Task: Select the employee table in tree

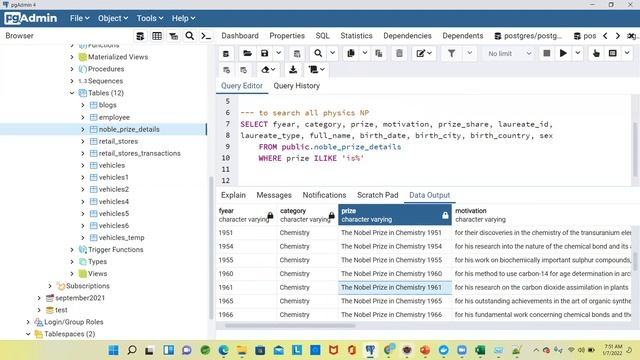Action: [114, 117]
